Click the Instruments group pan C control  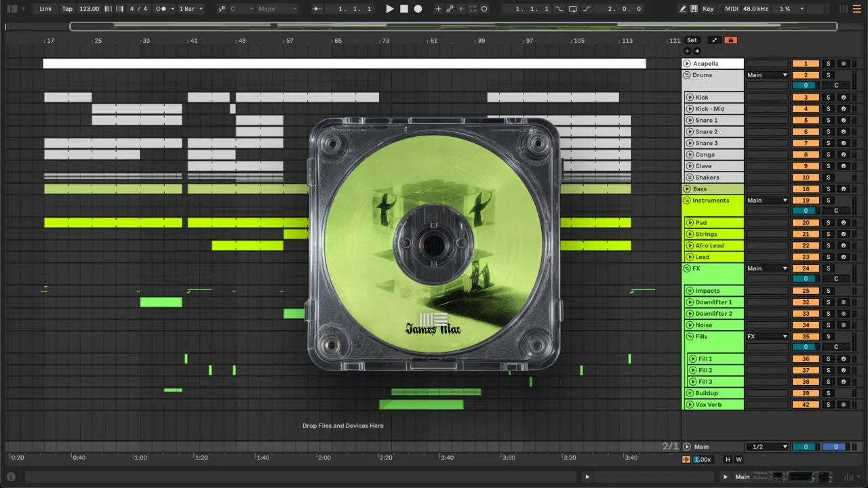click(x=835, y=211)
